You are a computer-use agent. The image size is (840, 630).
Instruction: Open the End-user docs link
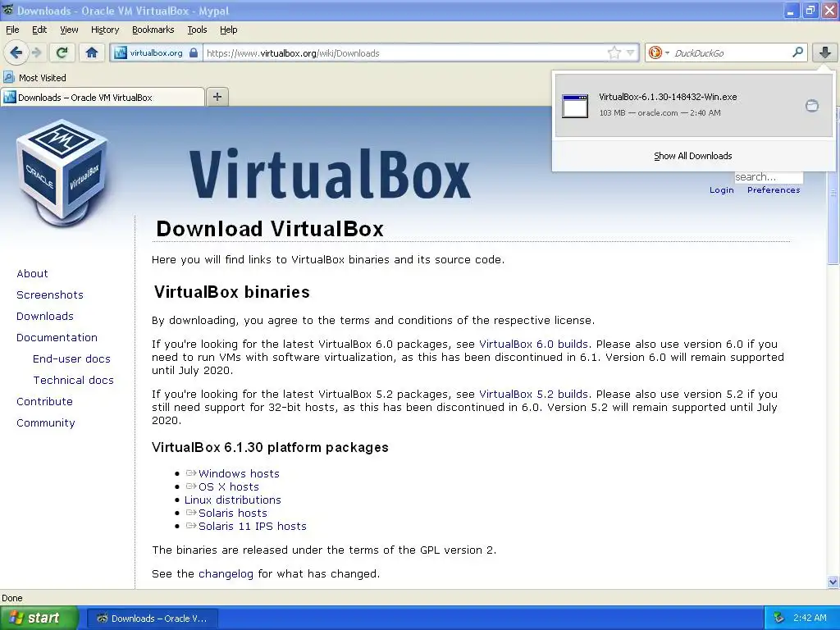coord(71,359)
